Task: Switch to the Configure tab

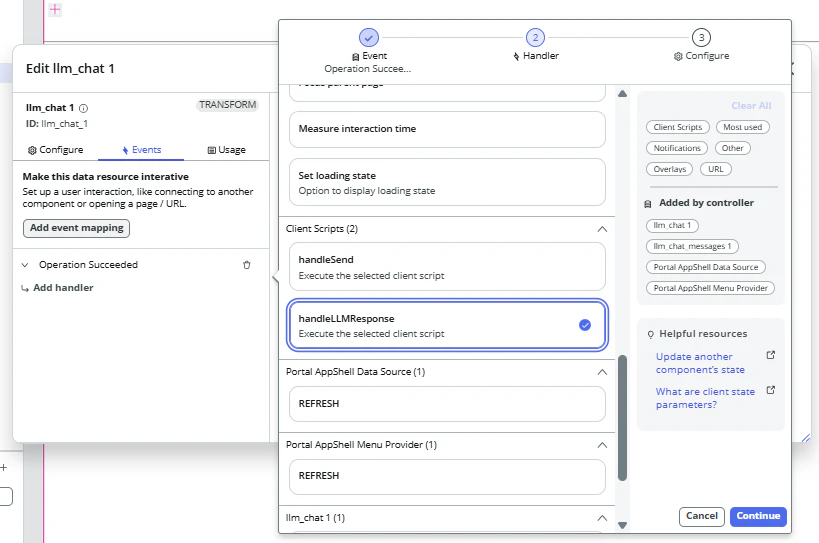Action: pyautogui.click(x=55, y=150)
